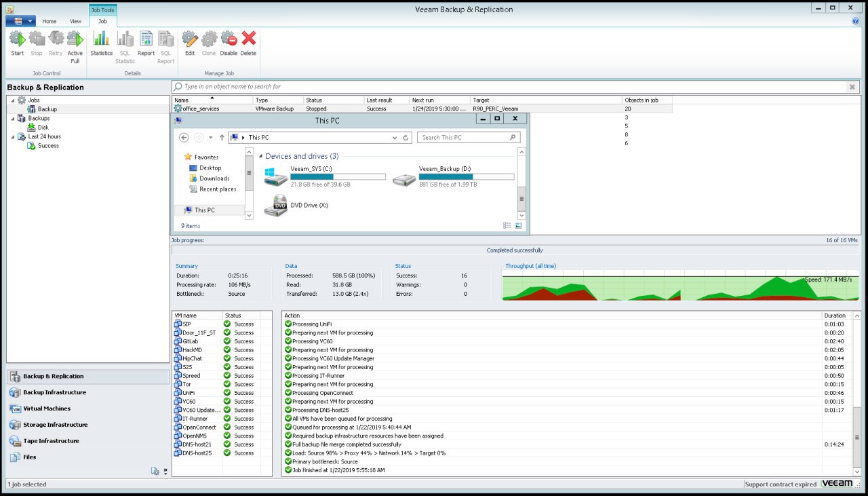This screenshot has height=496, width=868.
Task: Select the DNS-host25 VM row
Action: coord(222,453)
